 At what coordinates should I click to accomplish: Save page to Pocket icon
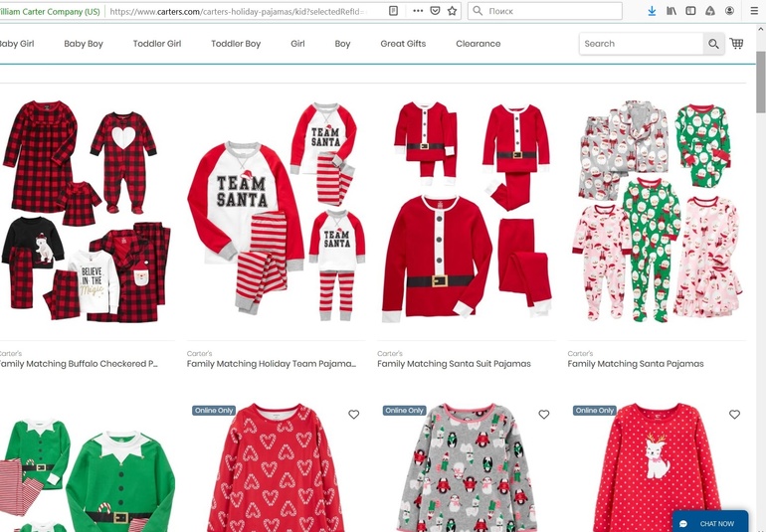(x=435, y=11)
